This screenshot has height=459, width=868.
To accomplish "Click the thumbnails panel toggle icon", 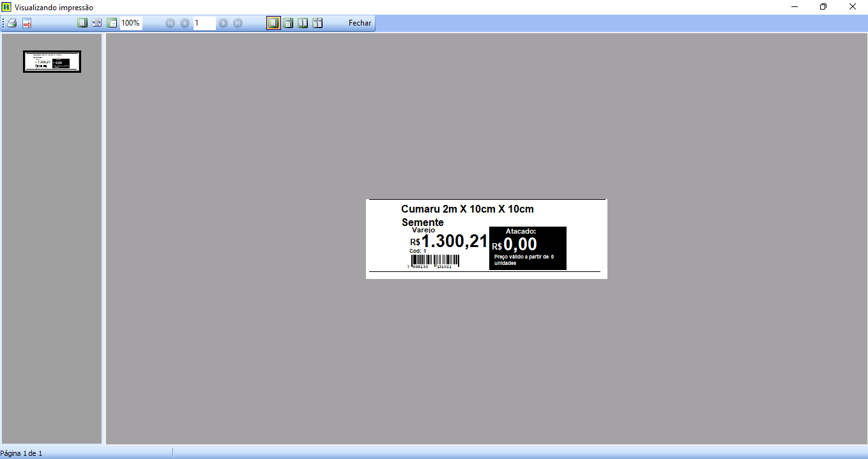I will coord(112,23).
